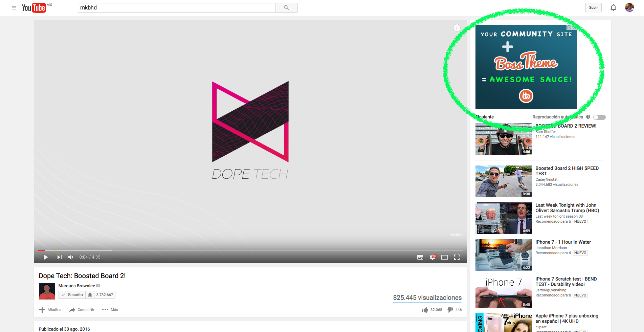This screenshot has width=644, height=332.
Task: Open the notifications bell
Action: tap(613, 7)
